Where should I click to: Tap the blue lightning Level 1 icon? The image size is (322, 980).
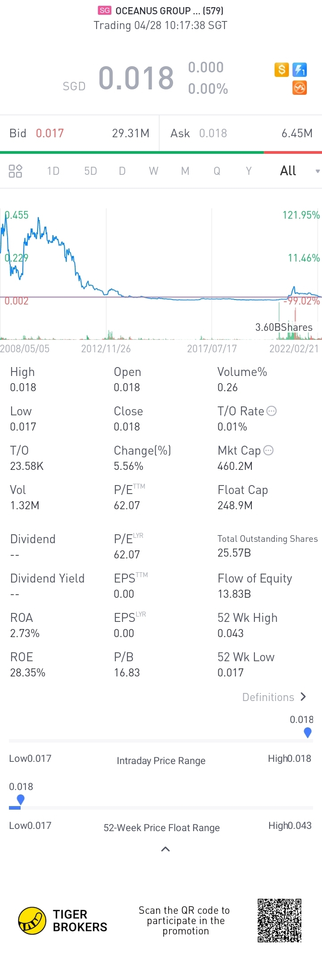point(300,70)
